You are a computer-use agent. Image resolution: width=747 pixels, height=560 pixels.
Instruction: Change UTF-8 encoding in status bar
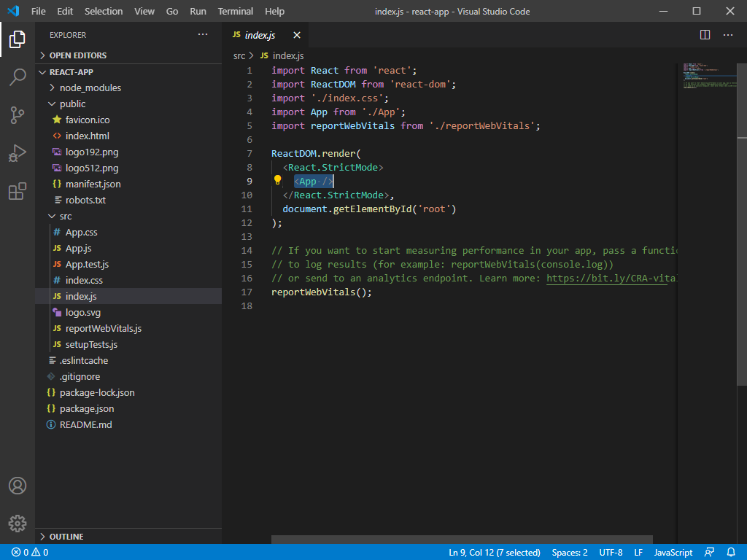tap(611, 553)
